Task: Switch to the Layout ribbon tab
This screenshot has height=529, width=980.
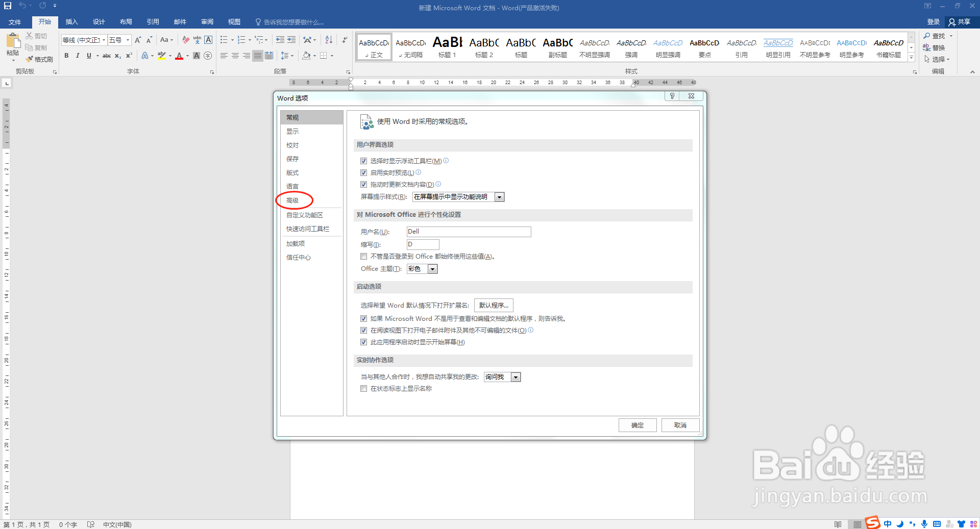Action: tap(126, 22)
